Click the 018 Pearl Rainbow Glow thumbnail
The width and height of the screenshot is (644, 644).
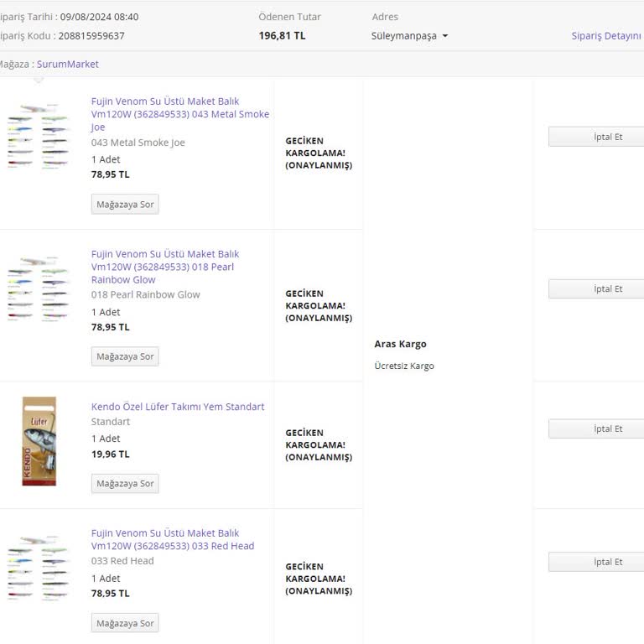[x=37, y=288]
